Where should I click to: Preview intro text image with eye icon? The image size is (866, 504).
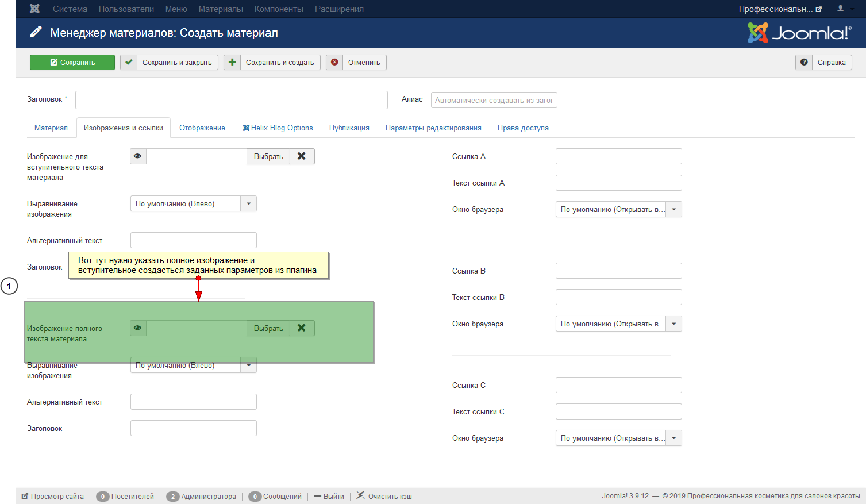coord(138,156)
